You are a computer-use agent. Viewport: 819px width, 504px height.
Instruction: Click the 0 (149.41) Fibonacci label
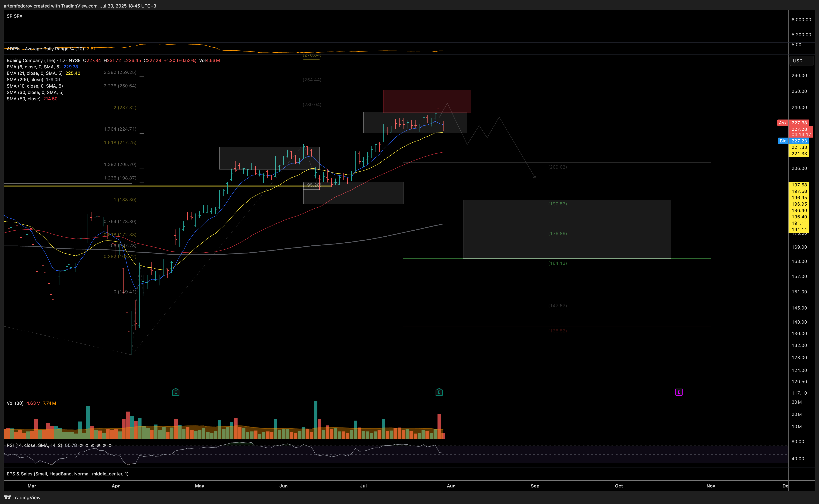click(125, 292)
